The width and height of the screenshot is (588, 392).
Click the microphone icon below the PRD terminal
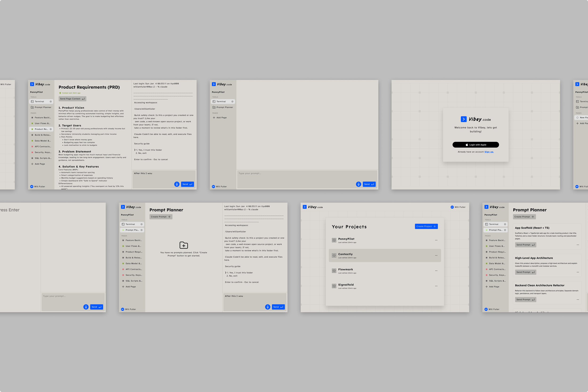[177, 184]
